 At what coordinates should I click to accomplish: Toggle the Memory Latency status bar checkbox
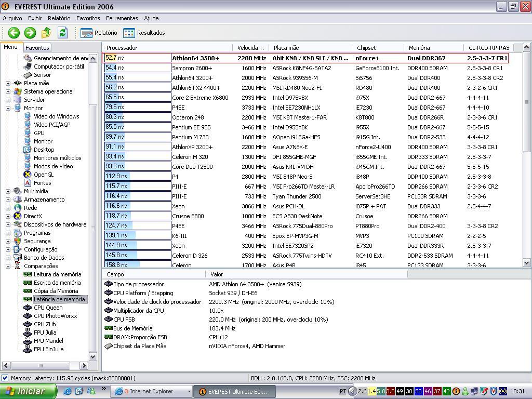(5, 378)
